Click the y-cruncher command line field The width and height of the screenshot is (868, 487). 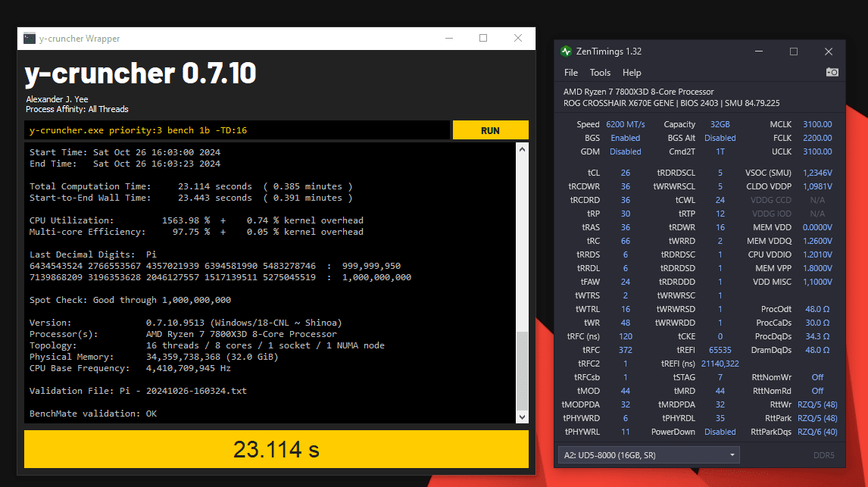(238, 130)
